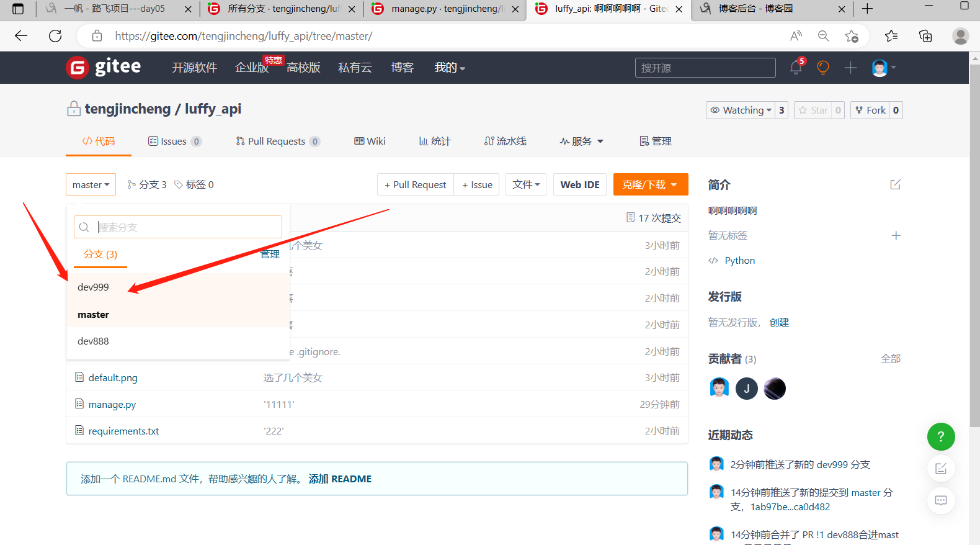Click the 搜开源 search box
This screenshot has width=980, height=545.
click(x=705, y=68)
